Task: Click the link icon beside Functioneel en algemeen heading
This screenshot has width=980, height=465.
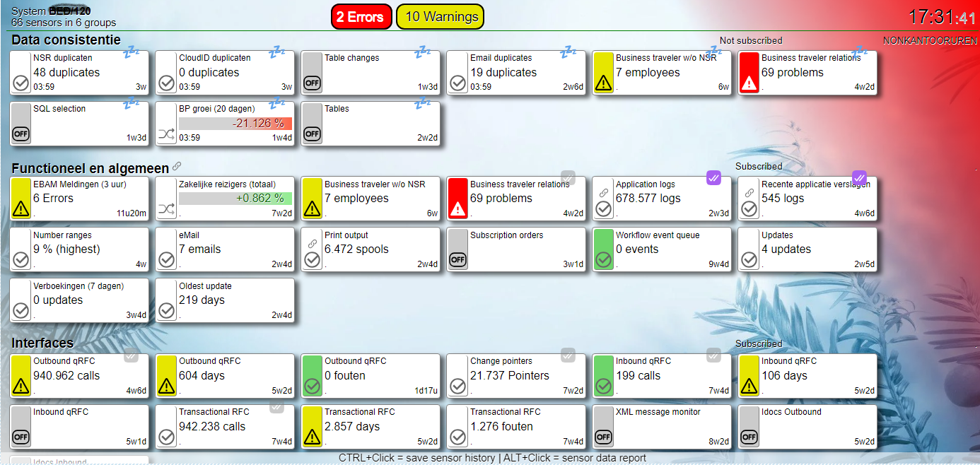Action: [177, 167]
